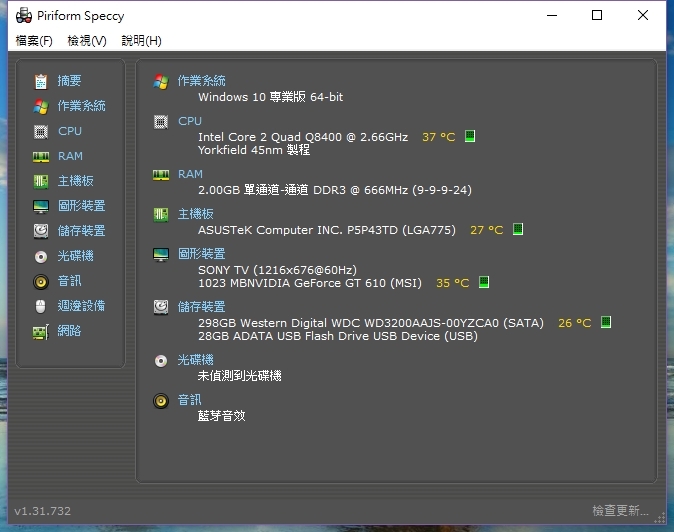Click ADATA USB Flash Drive text

338,336
